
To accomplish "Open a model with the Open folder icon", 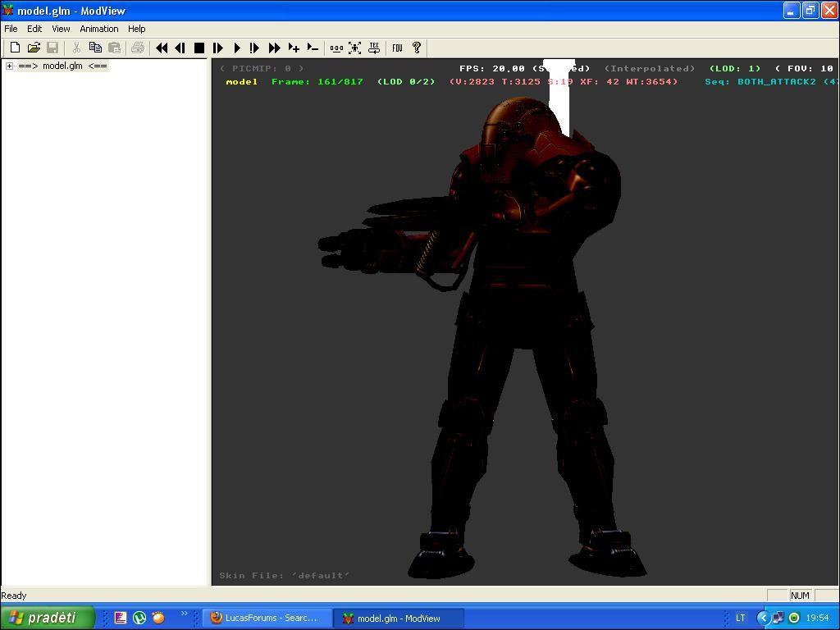I will tap(34, 48).
